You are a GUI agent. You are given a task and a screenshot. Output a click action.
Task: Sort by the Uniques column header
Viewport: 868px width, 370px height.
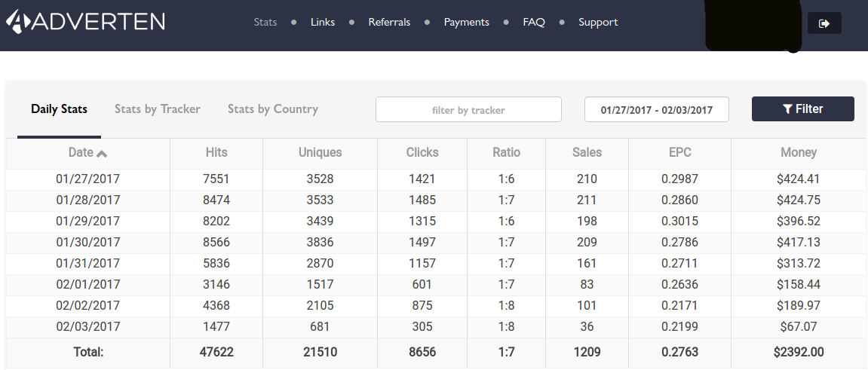[320, 153]
